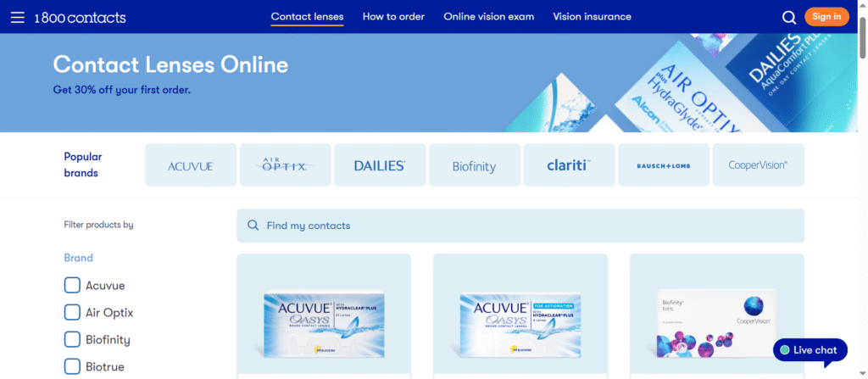The image size is (868, 379).
Task: Click the Find my contacts search field
Action: click(x=520, y=226)
